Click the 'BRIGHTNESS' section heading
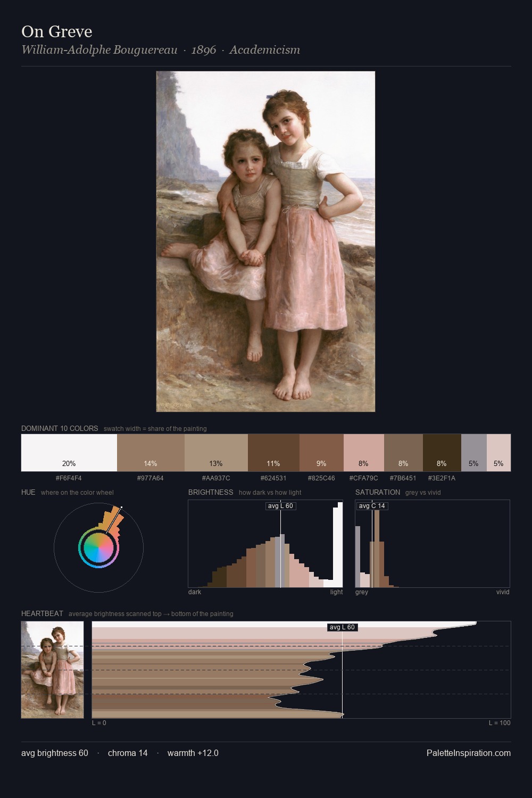 coord(211,492)
